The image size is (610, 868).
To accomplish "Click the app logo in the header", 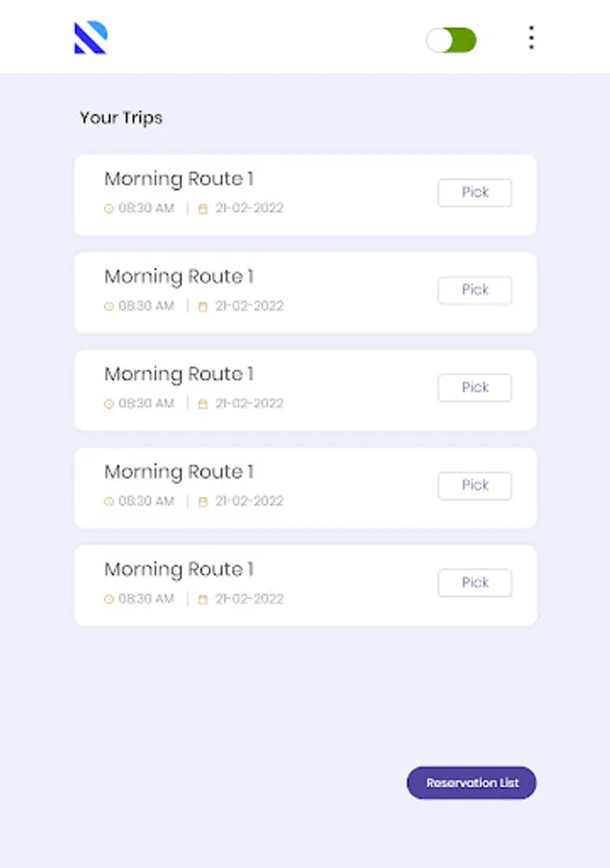I will point(91,39).
